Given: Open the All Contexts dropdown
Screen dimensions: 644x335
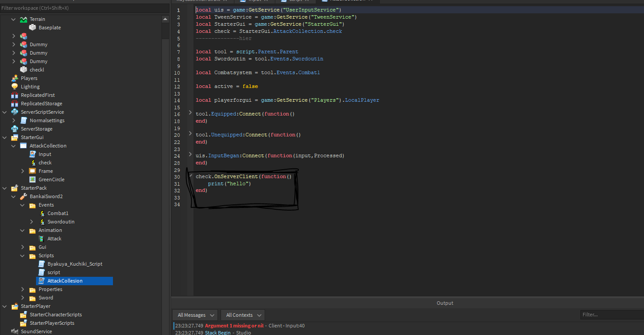Looking at the screenshot, I should point(242,315).
